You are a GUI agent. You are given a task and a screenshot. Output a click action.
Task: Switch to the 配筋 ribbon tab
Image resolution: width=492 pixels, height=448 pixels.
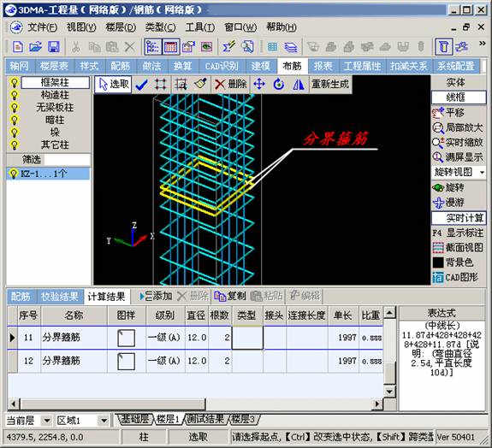point(120,66)
